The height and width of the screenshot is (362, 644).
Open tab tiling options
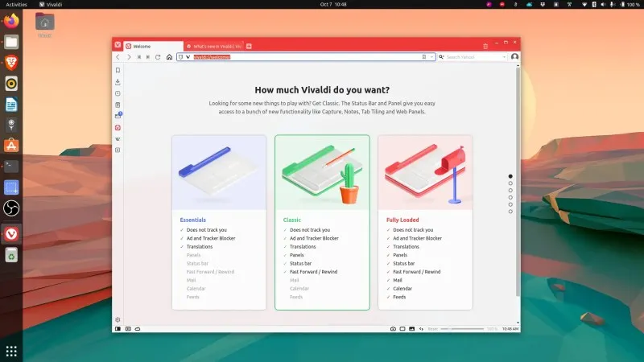click(402, 329)
